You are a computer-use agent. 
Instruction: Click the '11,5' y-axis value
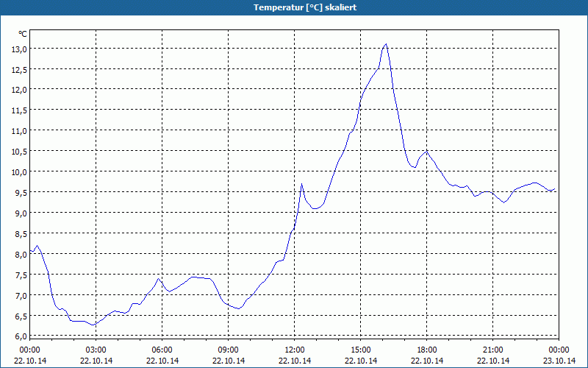point(20,110)
